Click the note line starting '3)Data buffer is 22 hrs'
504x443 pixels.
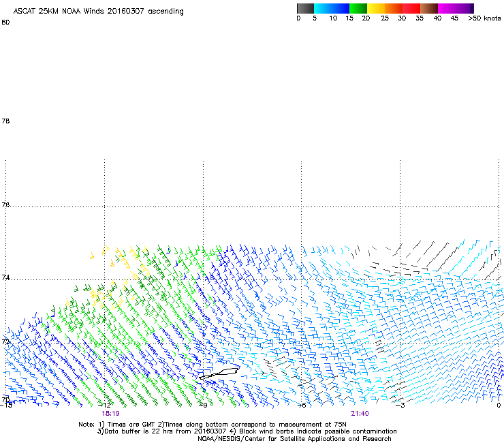point(247,431)
